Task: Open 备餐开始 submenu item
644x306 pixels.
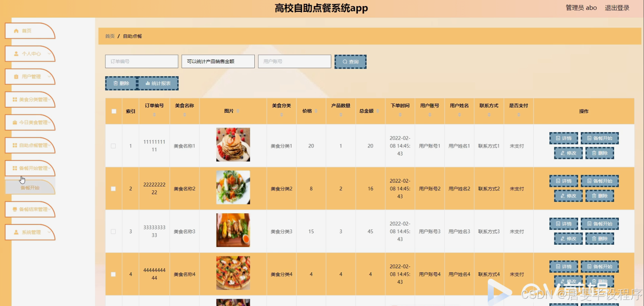Action: tap(30, 188)
